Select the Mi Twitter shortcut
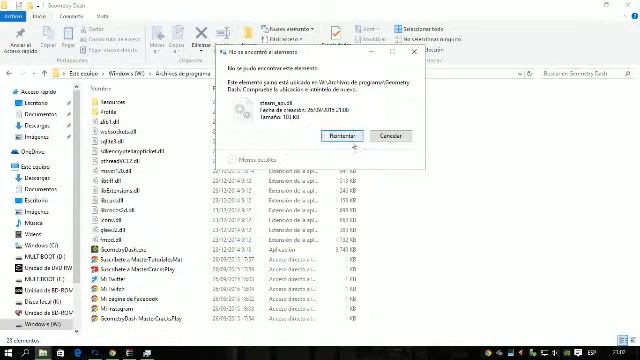Screen dimensions: 640x360 tap(108, 279)
